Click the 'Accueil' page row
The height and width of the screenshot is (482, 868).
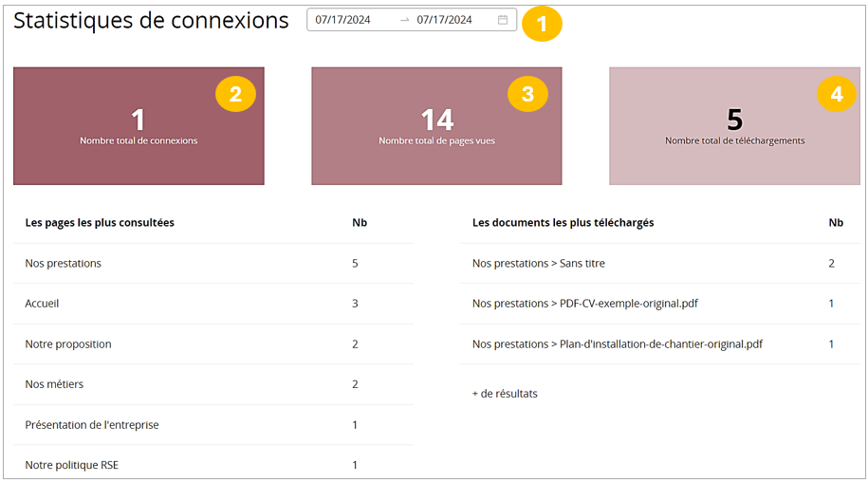click(43, 304)
